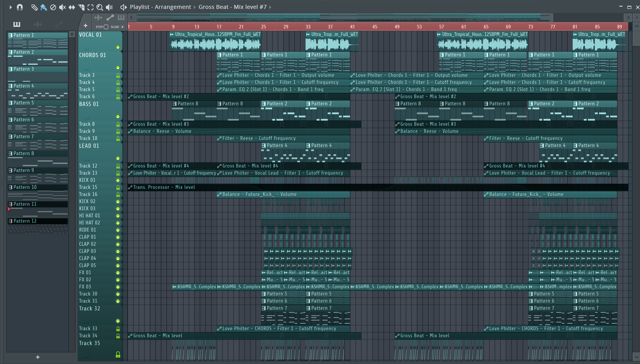Open Gross Beat - Mix level #7 breadcrumb
This screenshot has width=640, height=364.
pyautogui.click(x=232, y=7)
